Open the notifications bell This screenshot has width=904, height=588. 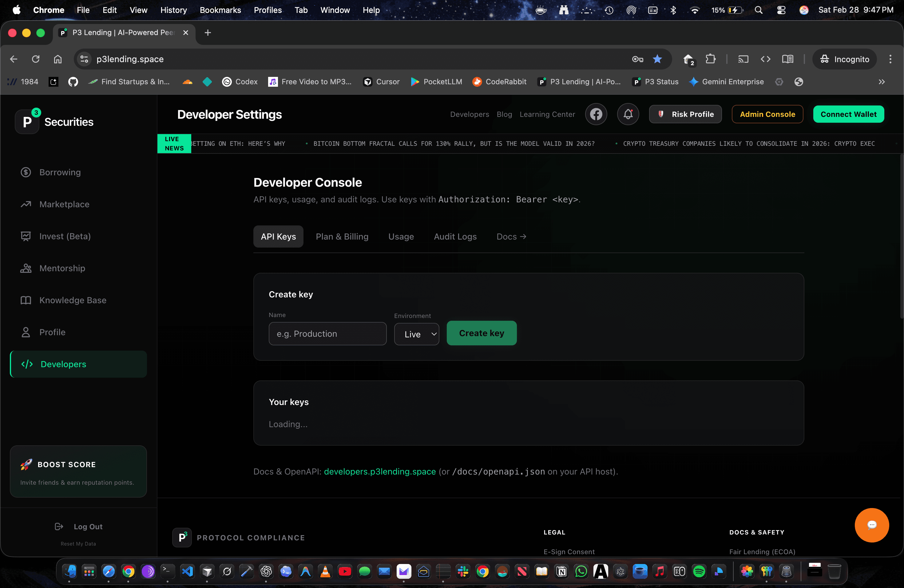(x=628, y=114)
